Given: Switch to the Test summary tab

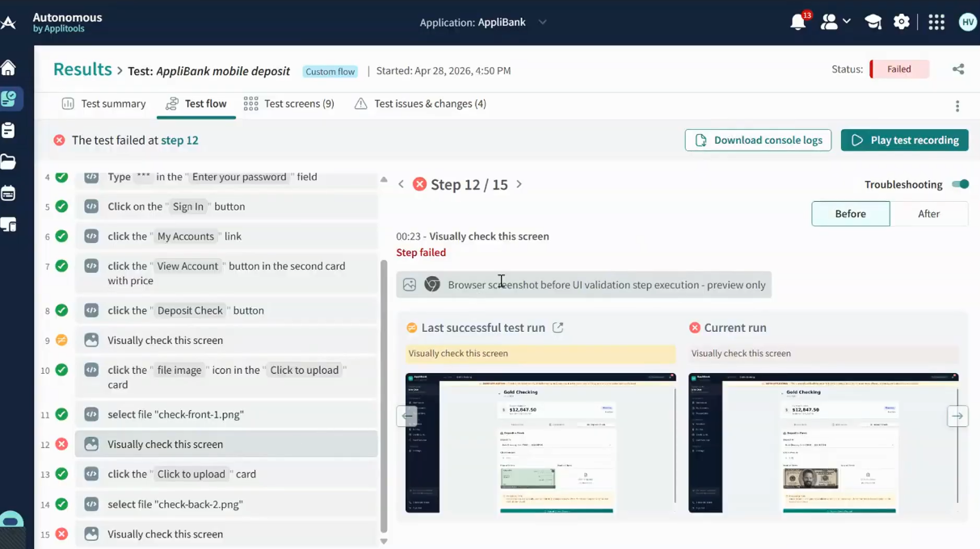Looking at the screenshot, I should pos(103,103).
